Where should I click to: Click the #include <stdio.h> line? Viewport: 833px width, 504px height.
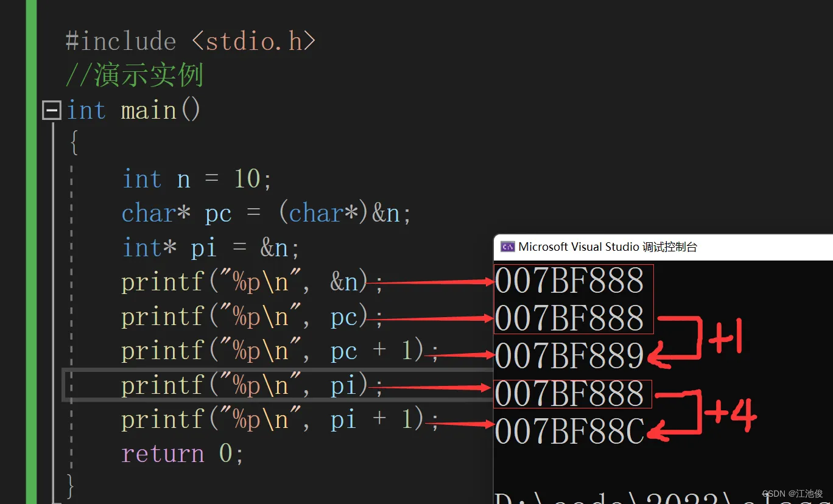coord(191,41)
